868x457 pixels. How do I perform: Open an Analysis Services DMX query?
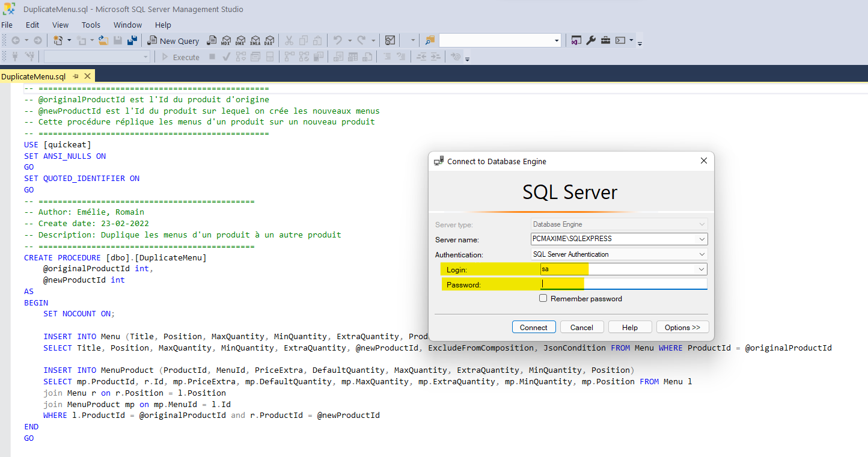240,40
